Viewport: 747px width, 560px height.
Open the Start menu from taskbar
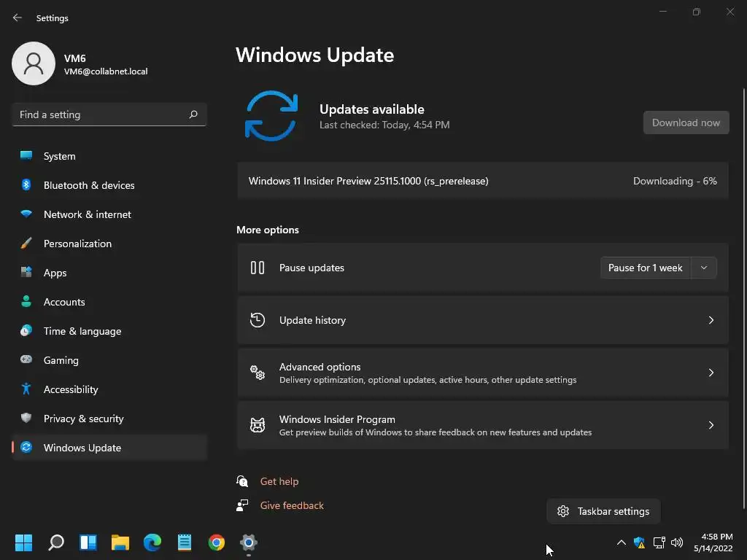(23, 542)
